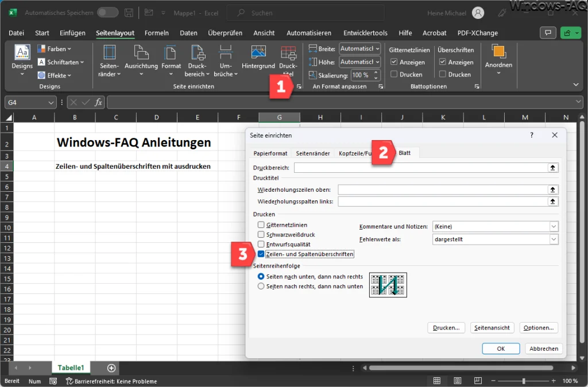Image resolution: width=588 pixels, height=387 pixels.
Task: Click the Optionen... button
Action: [x=539, y=328]
